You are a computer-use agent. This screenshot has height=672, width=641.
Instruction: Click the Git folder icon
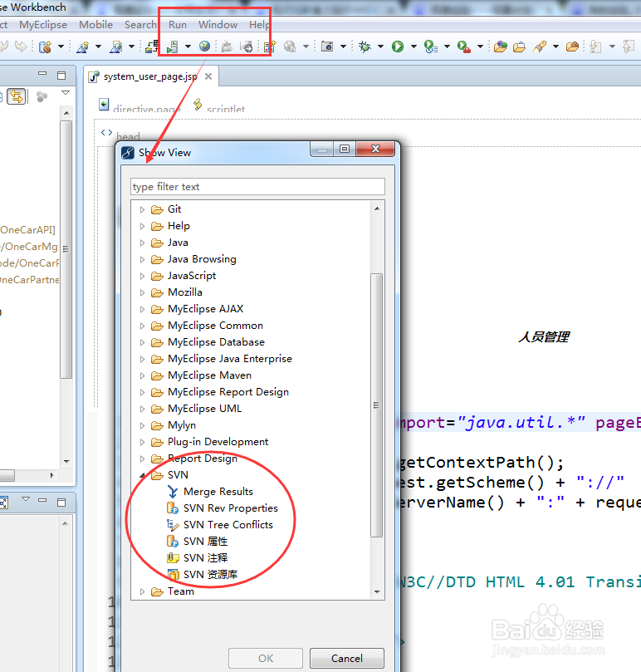157,209
